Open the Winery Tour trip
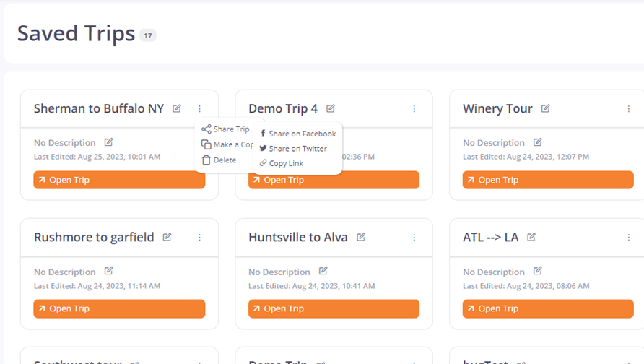 [x=548, y=180]
